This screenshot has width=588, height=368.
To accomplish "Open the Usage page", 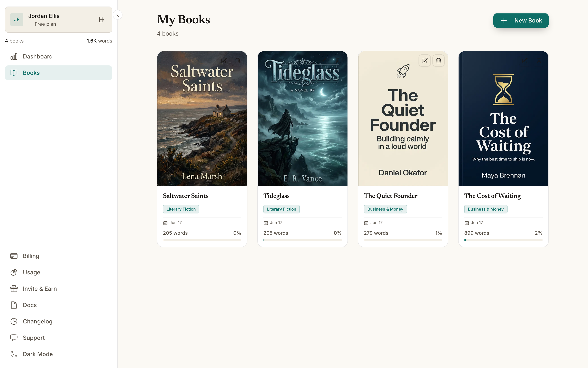I will (59, 272).
